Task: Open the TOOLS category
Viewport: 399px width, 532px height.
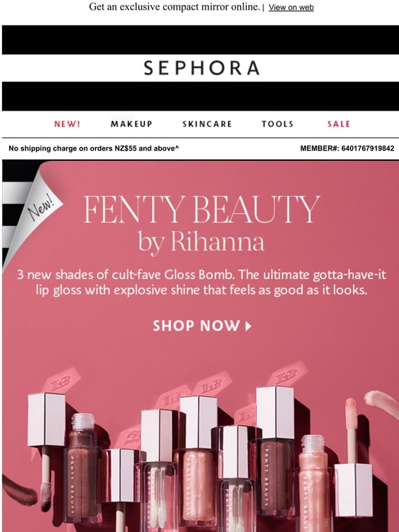Action: tap(277, 124)
